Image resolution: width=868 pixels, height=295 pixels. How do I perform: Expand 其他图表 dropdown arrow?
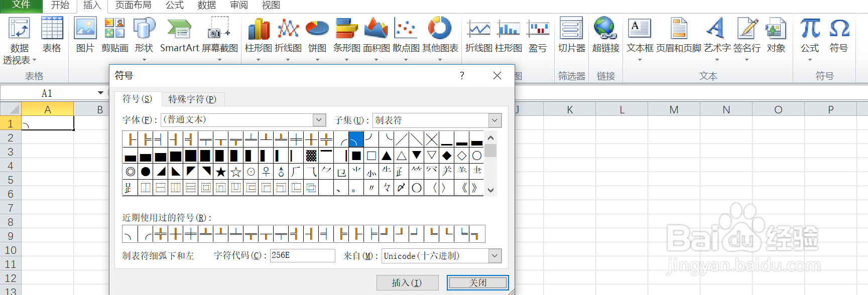click(x=440, y=60)
